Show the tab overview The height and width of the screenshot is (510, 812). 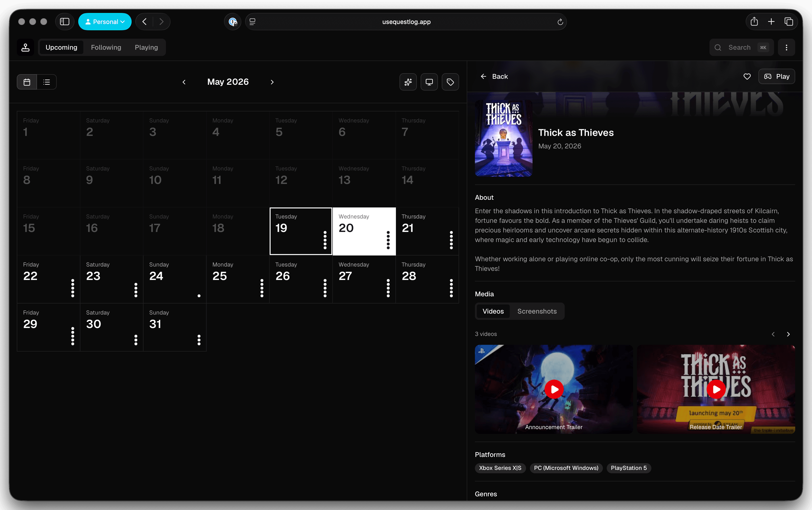[789, 22]
